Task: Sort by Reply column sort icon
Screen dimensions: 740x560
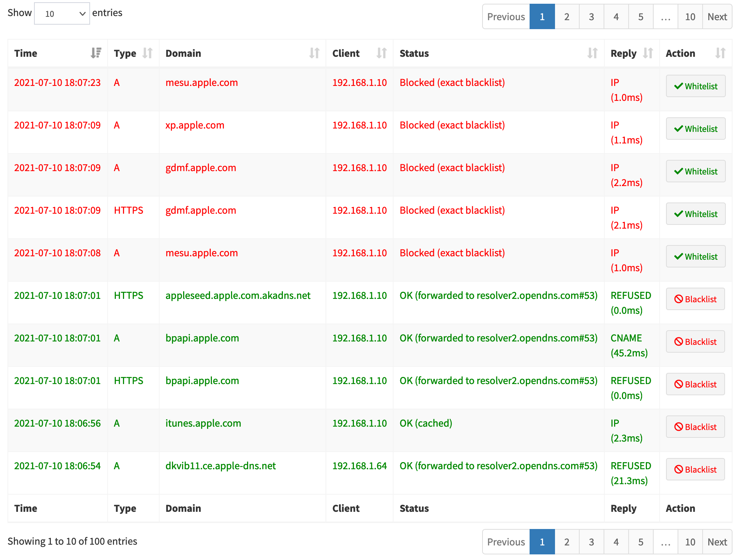Action: pos(648,53)
